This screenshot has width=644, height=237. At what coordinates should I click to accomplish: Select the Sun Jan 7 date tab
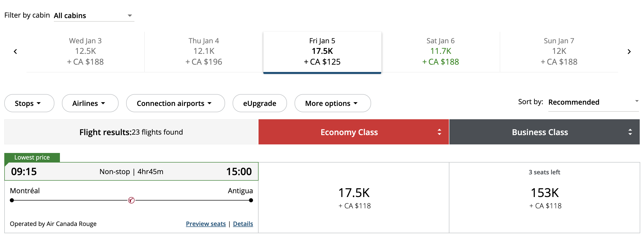coord(559,52)
